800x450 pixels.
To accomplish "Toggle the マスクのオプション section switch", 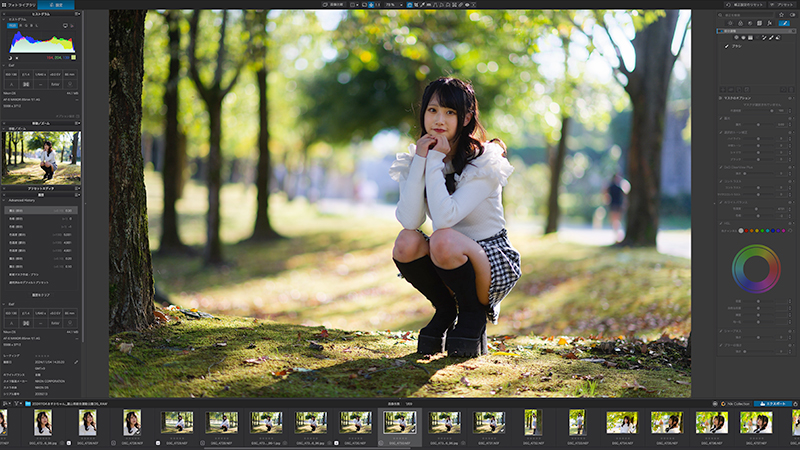I will [x=790, y=98].
